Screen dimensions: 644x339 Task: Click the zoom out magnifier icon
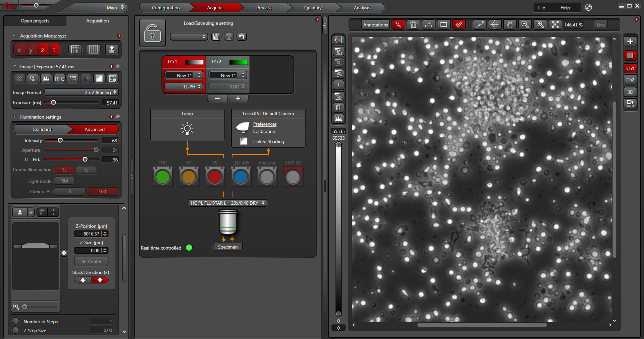point(525,25)
